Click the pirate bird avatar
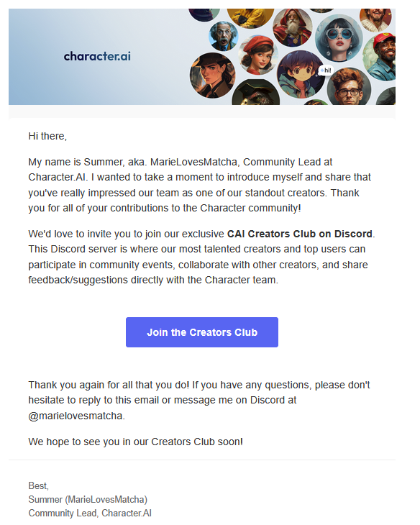The width and height of the screenshot is (420, 525). pyautogui.click(x=255, y=92)
